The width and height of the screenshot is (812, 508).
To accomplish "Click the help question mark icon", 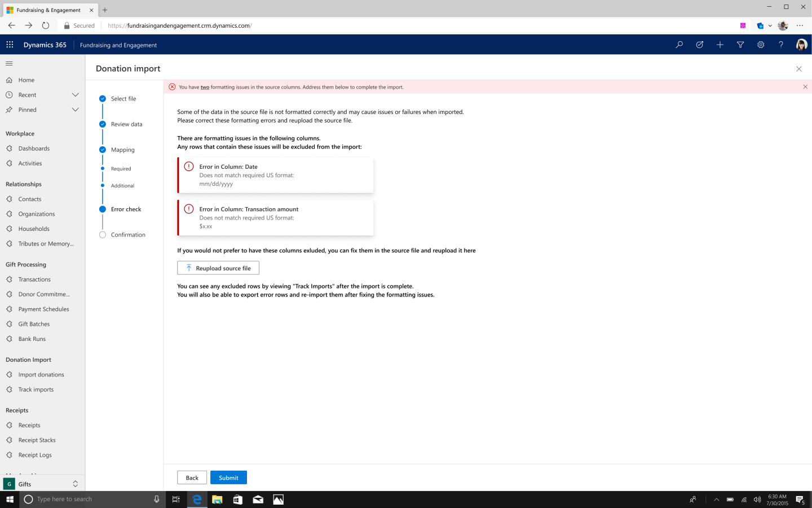I will click(781, 45).
